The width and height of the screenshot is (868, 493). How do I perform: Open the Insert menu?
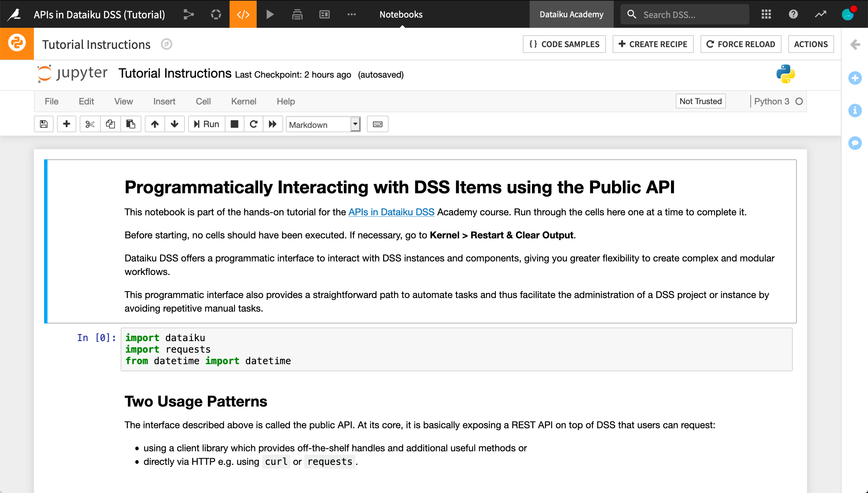click(164, 101)
